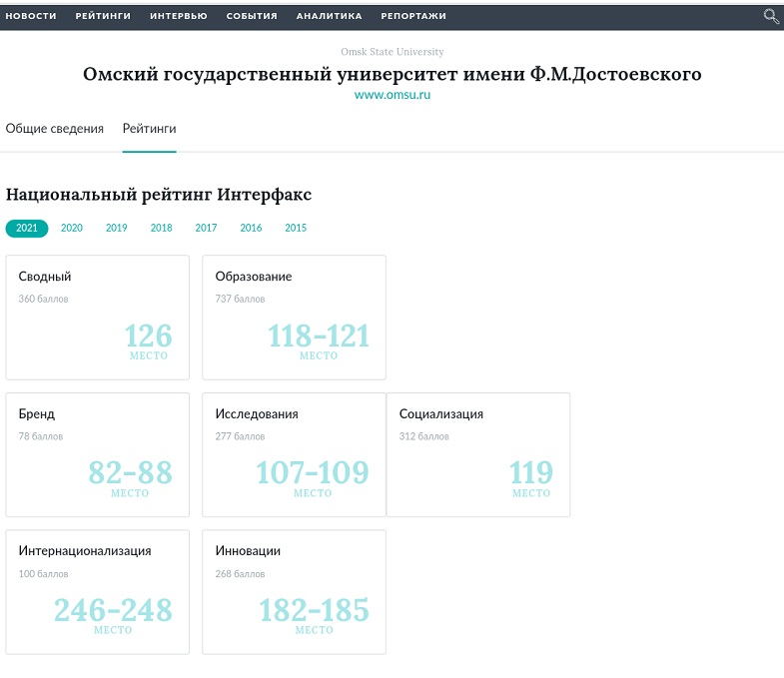Click the Образование ranking card
This screenshot has height=678, width=784.
(x=294, y=318)
